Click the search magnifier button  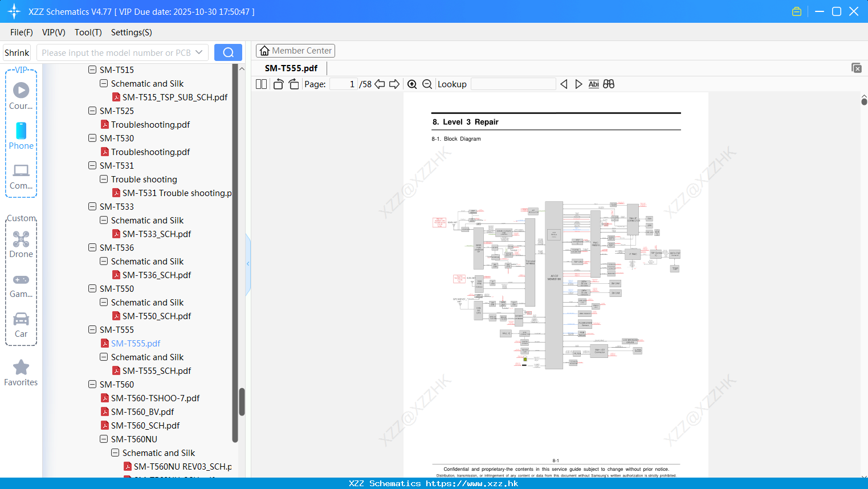pyautogui.click(x=228, y=52)
